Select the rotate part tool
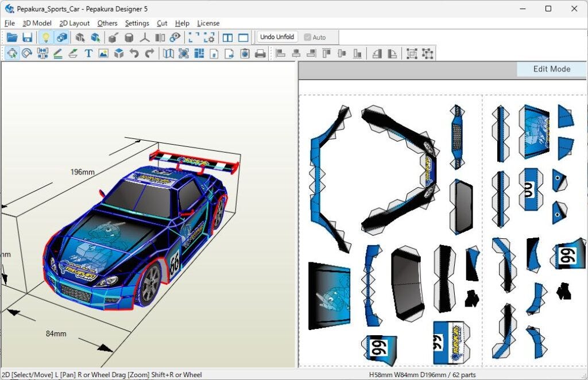Image resolution: width=588 pixels, height=380 pixels. [x=27, y=53]
